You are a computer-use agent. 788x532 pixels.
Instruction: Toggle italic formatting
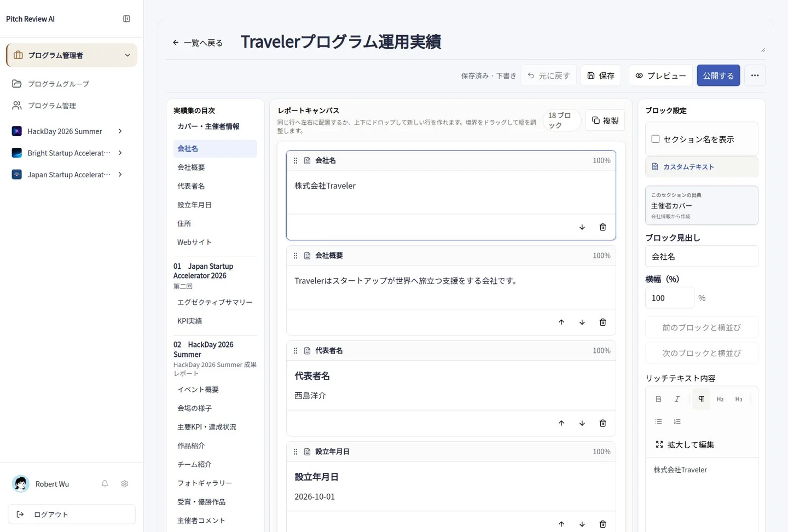point(677,399)
